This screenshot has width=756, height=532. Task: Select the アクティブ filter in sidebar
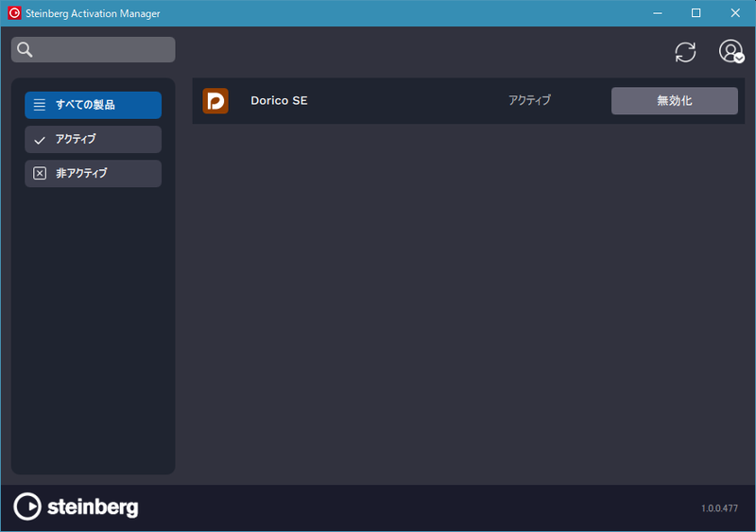pyautogui.click(x=93, y=140)
